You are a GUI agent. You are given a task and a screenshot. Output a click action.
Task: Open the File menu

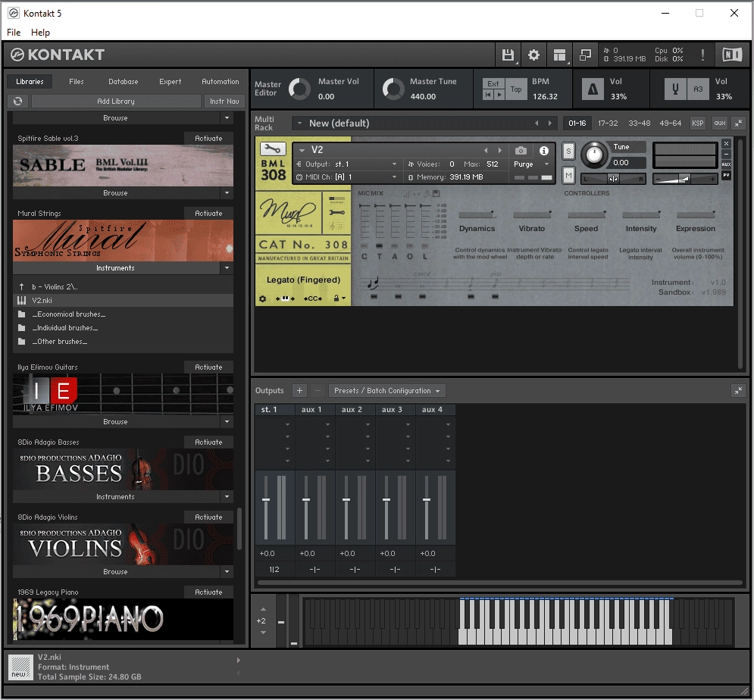click(x=14, y=33)
